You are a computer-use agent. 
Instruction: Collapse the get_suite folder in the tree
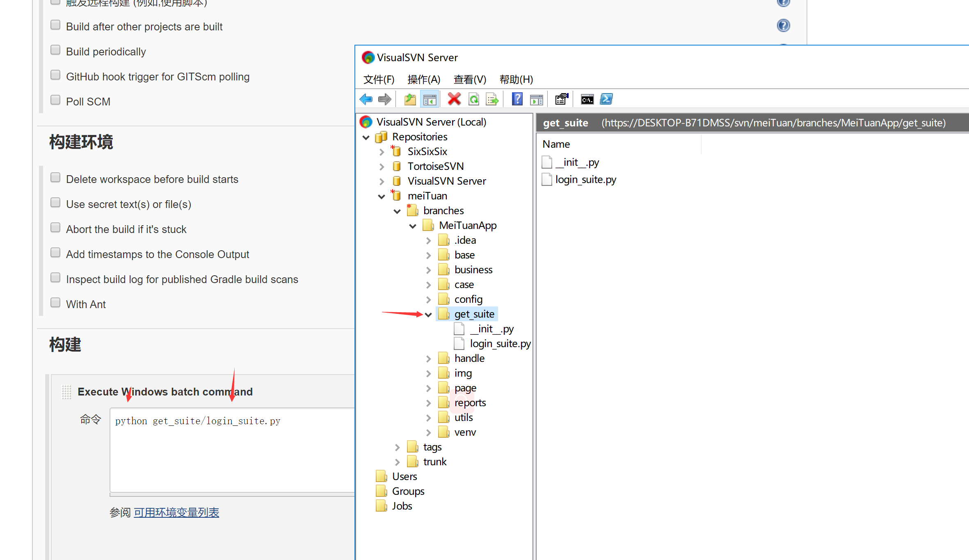pos(428,314)
